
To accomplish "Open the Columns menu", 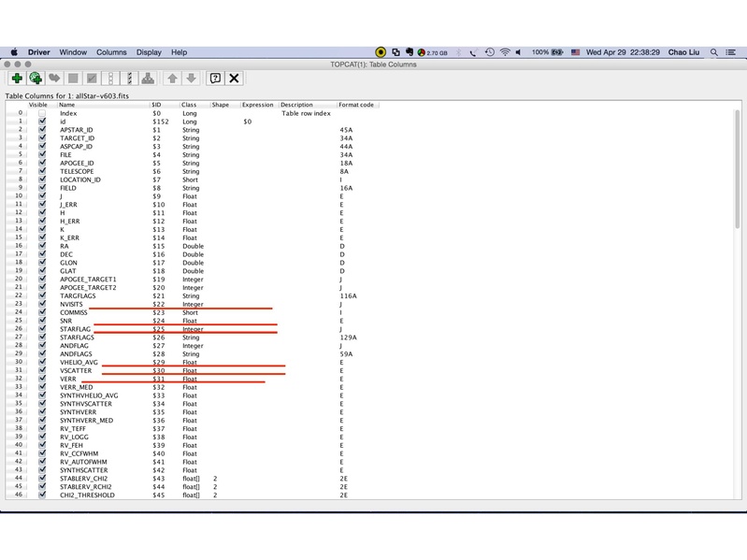I will point(111,52).
